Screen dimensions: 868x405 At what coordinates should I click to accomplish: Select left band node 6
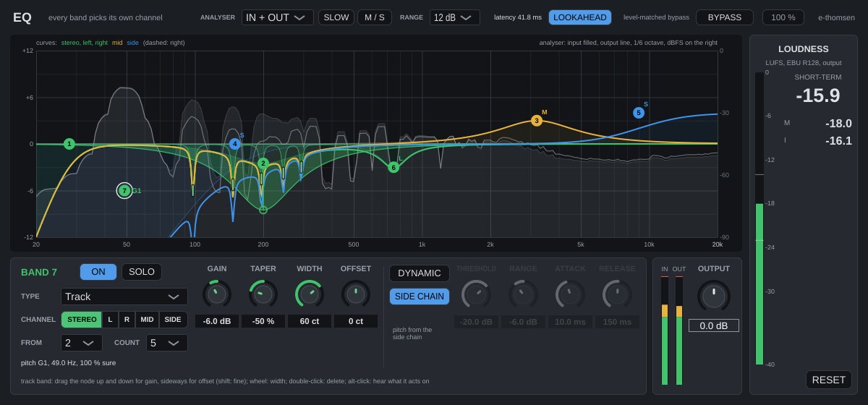click(393, 167)
